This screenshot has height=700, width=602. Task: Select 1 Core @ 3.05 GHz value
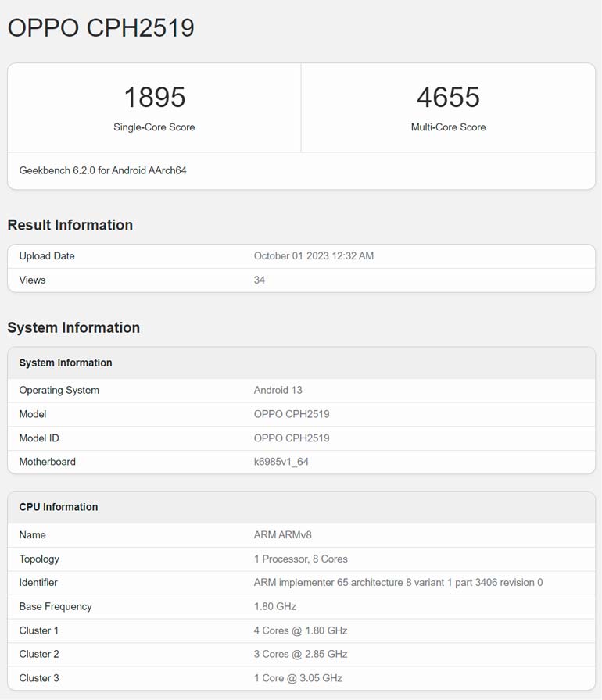point(299,679)
